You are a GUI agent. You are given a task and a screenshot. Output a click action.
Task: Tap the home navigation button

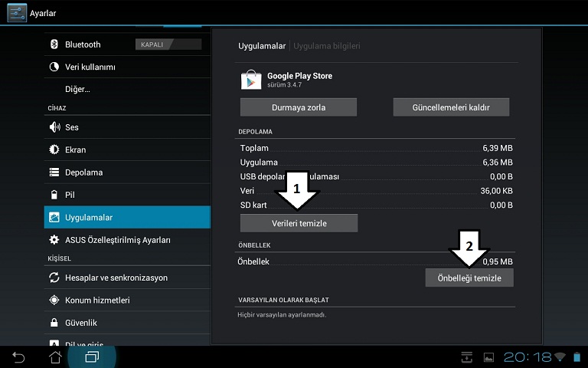point(55,357)
